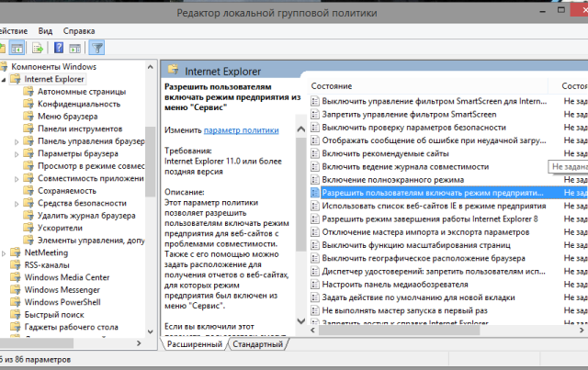Expand the Совместимость приложений node

(x=17, y=179)
